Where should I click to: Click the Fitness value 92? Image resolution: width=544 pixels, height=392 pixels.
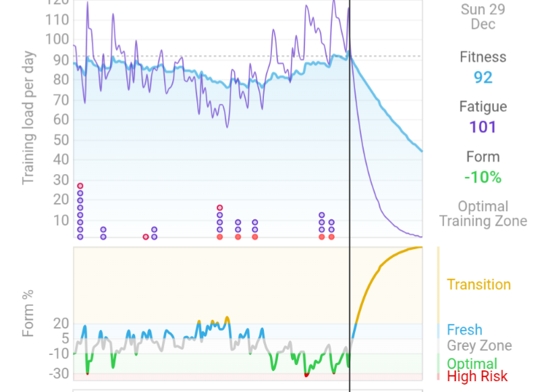tap(483, 78)
